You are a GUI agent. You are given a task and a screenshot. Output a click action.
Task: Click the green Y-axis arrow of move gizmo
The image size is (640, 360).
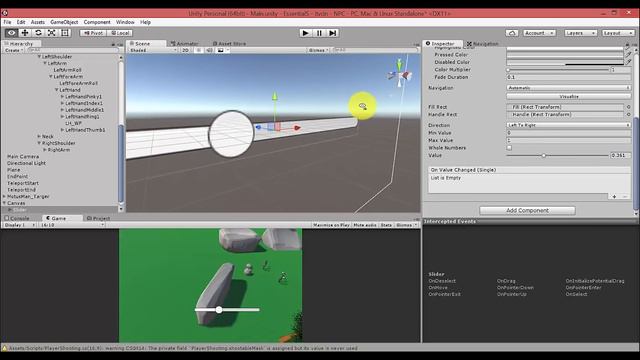tap(275, 96)
